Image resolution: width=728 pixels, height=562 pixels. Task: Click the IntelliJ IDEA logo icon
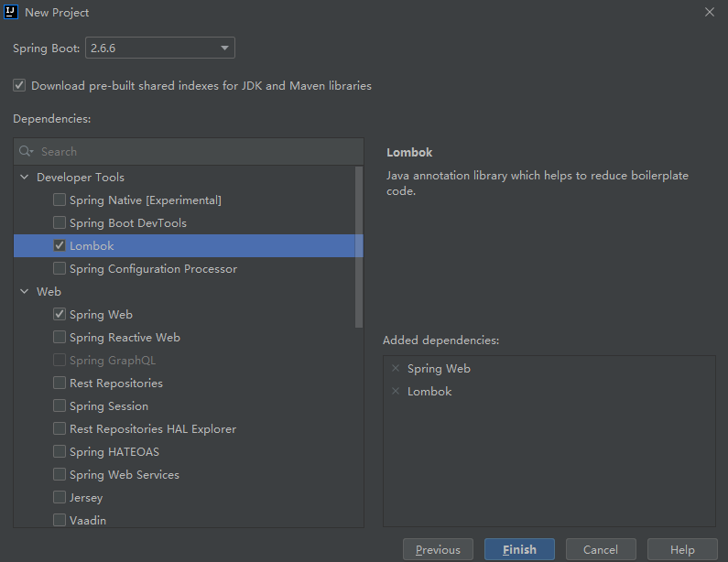[x=11, y=12]
